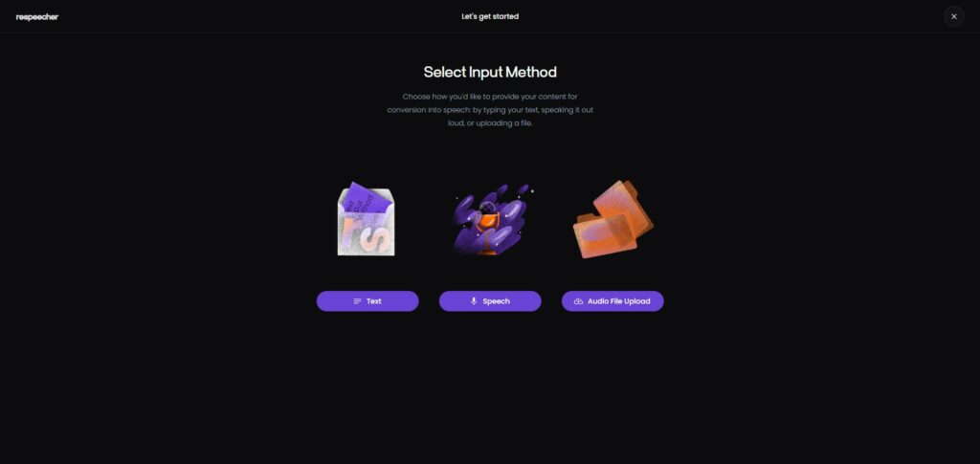980x464 pixels.
Task: Choose the Speech input button
Action: tap(490, 301)
